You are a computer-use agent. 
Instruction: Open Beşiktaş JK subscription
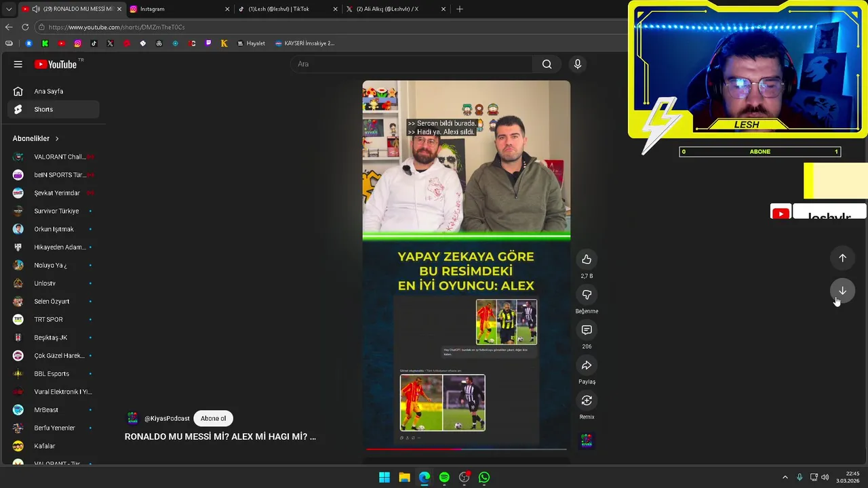pos(53,338)
